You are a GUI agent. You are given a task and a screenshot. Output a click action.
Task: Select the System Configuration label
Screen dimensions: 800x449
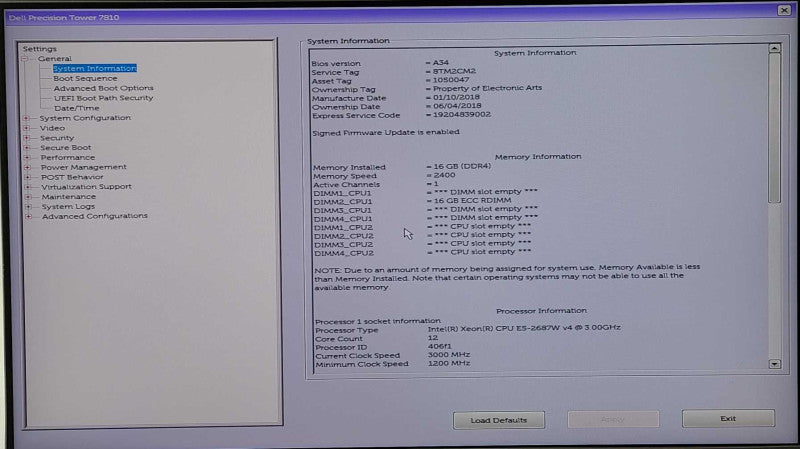click(x=85, y=118)
